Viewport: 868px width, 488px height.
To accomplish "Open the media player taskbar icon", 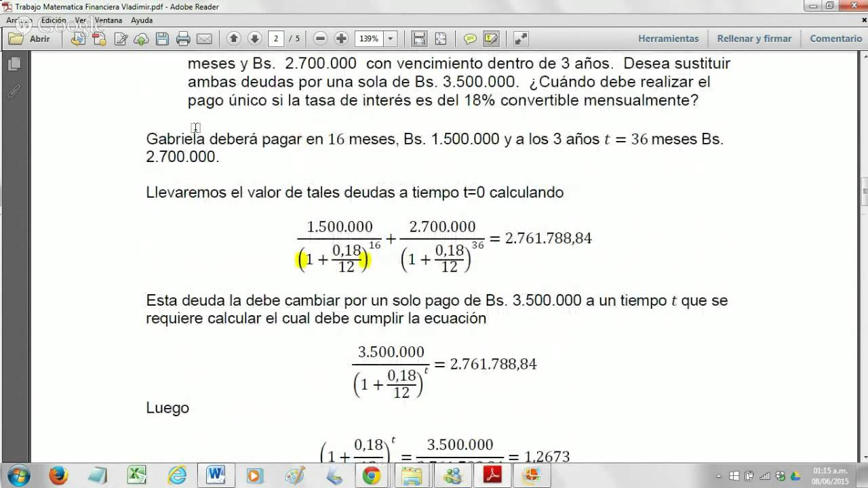I will click(x=254, y=475).
